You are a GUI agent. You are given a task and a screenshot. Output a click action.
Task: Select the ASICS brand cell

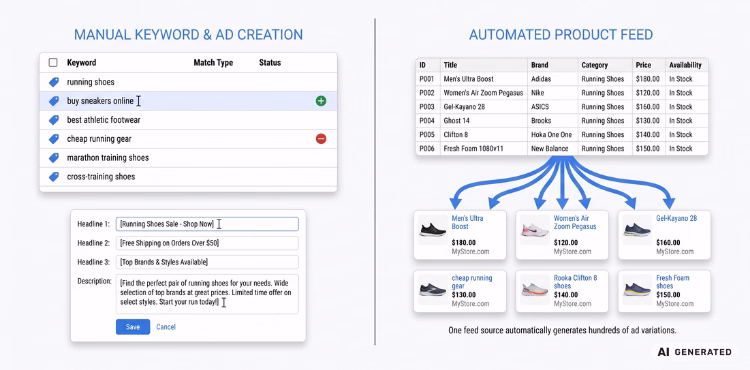tap(553, 107)
